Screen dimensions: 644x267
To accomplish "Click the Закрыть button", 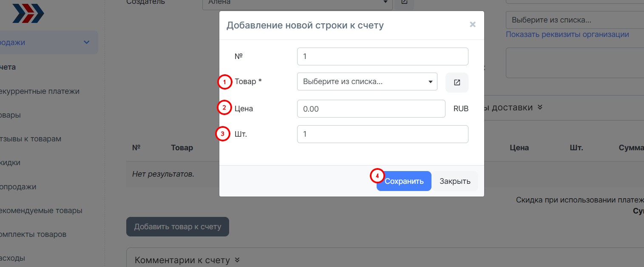I will pos(455,181).
